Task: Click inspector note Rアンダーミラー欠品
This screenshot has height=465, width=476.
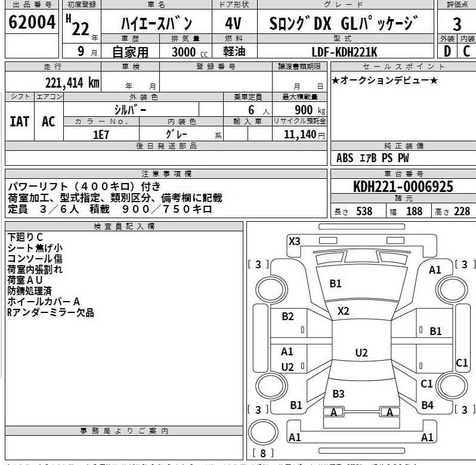Action: tap(51, 312)
